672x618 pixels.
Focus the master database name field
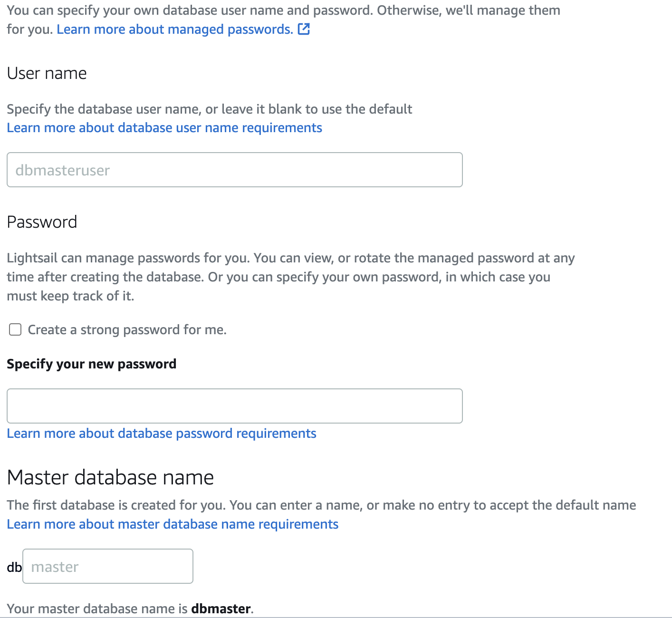pos(108,566)
